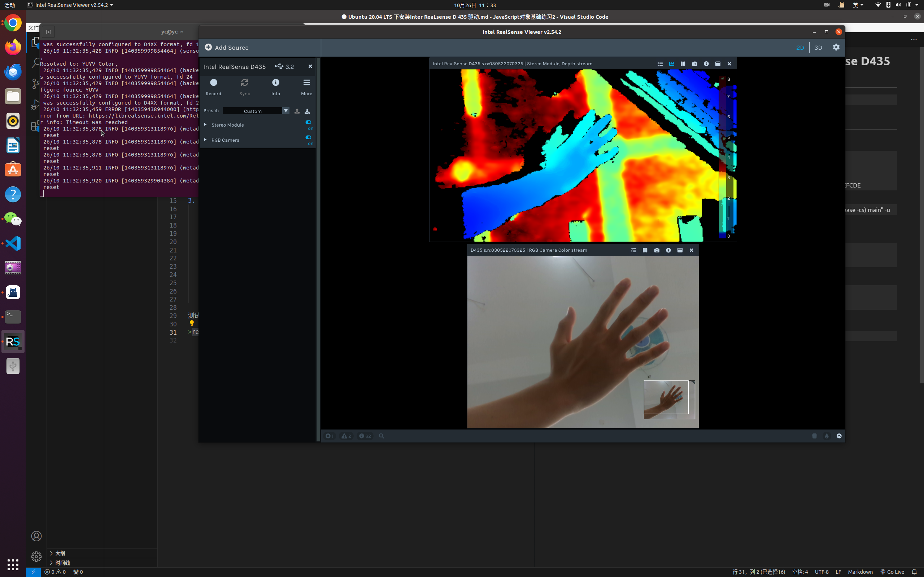Pause the RGB Camera Color stream
The width and height of the screenshot is (924, 577).
coord(645,250)
